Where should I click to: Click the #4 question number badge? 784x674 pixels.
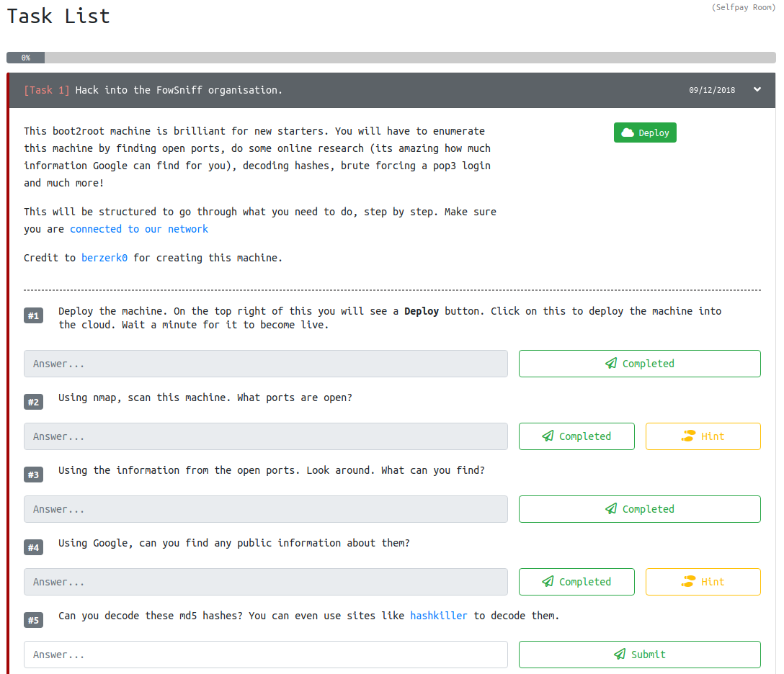point(33,547)
